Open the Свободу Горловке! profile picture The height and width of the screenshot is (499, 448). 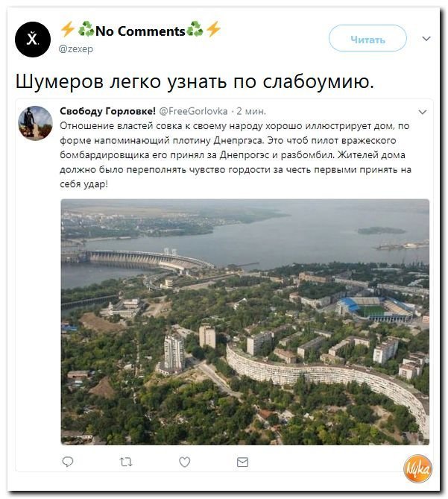click(35, 123)
